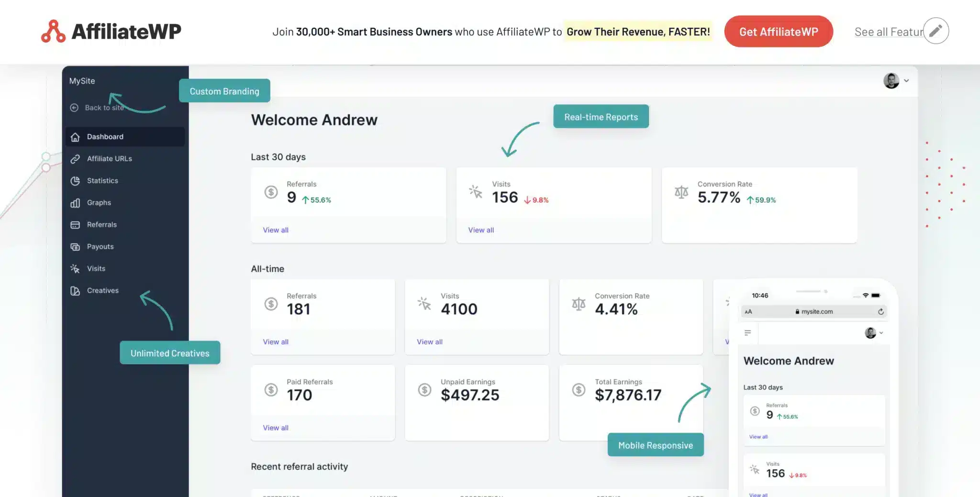Click scales icon on Conversion Rate 5.77%
The width and height of the screenshot is (980, 497).
pos(681,192)
